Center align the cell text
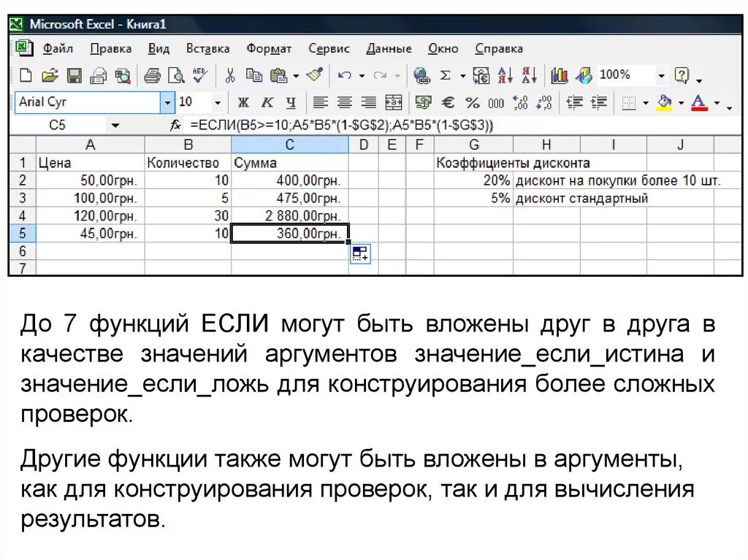The width and height of the screenshot is (748, 560). tap(345, 102)
